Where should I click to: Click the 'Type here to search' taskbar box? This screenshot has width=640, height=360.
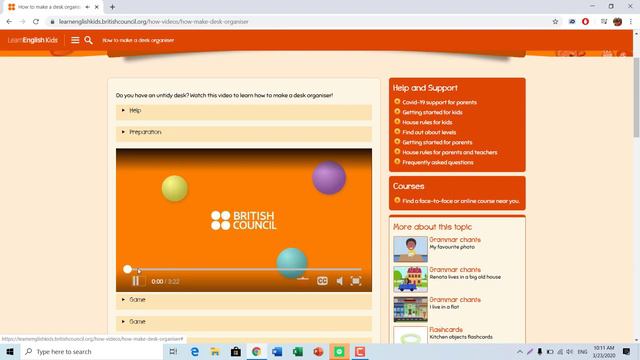click(91, 351)
